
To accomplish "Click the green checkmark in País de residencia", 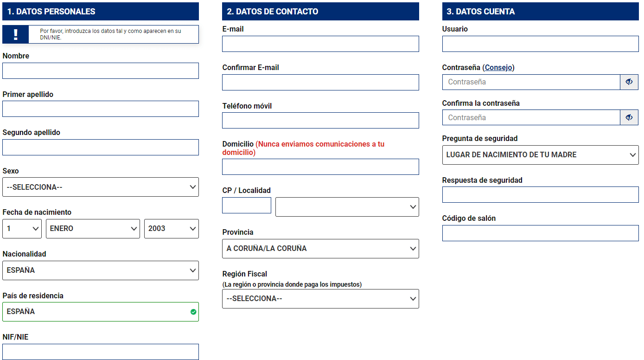I will [x=193, y=312].
